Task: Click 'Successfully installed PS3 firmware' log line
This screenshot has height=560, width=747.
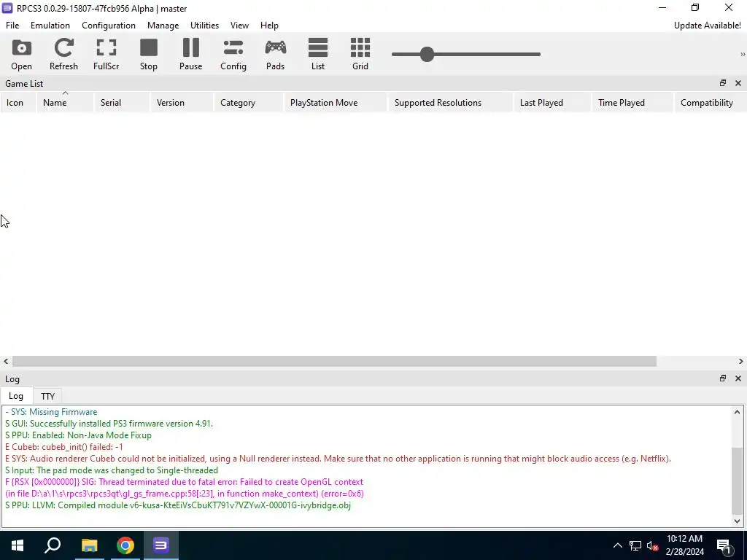Action: point(109,424)
